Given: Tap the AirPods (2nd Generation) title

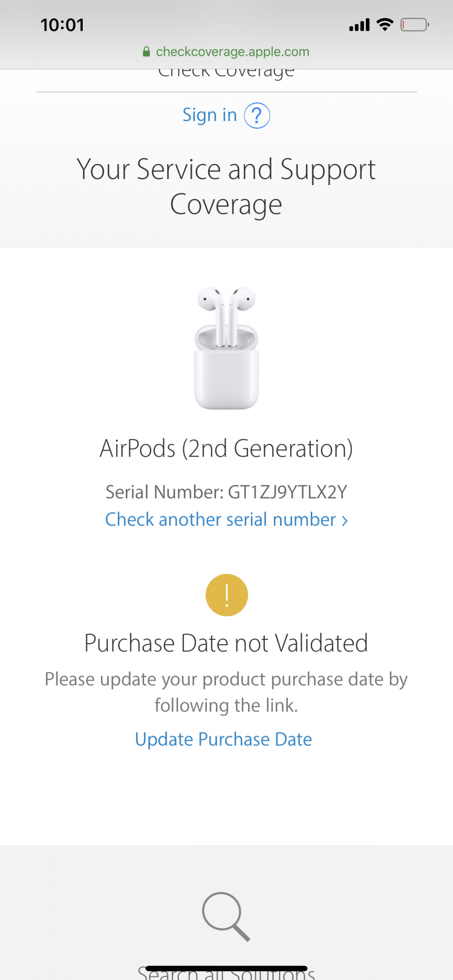Looking at the screenshot, I should pos(226,449).
